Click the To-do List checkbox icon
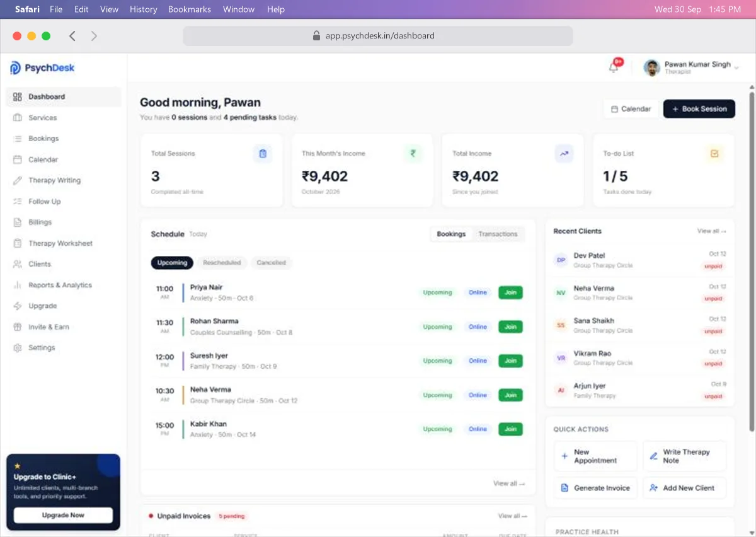 [x=714, y=153]
